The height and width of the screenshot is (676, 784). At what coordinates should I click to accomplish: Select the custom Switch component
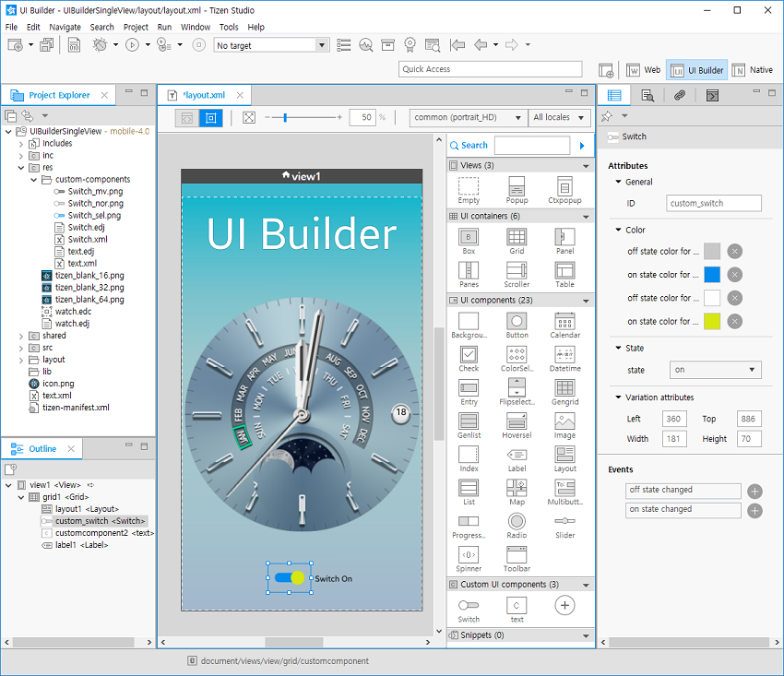pos(468,605)
